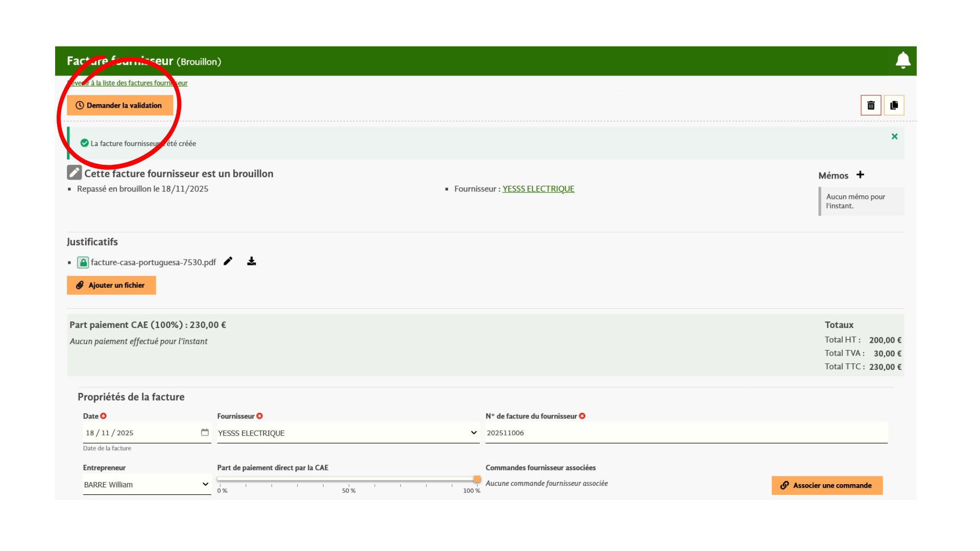The image size is (980, 551).
Task: Click the invoice date input field
Action: pos(147,433)
